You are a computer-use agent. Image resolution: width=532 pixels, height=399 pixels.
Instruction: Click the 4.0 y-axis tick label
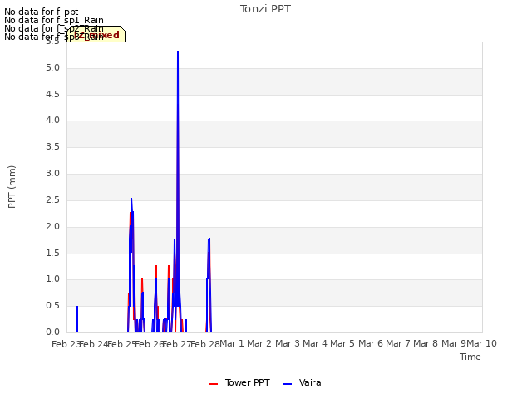52,120
